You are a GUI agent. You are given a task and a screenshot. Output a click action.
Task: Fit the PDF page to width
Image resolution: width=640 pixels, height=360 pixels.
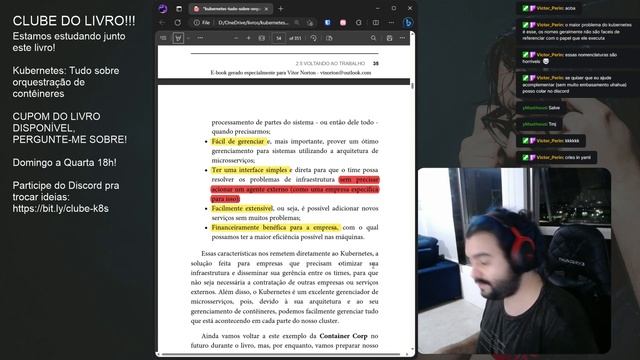pos(262,38)
